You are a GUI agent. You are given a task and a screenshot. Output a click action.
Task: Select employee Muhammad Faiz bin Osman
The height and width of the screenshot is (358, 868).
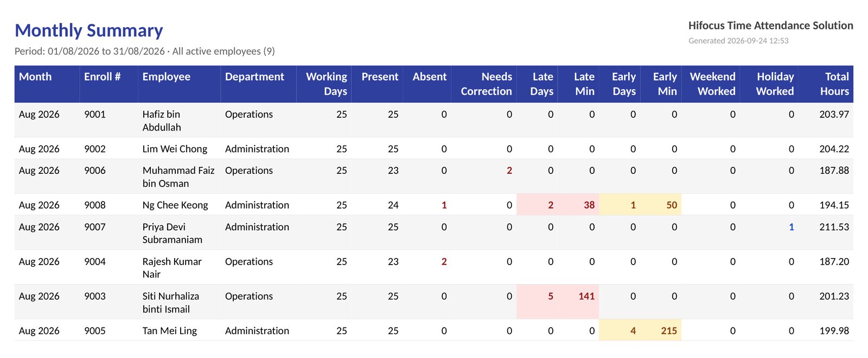[178, 177]
